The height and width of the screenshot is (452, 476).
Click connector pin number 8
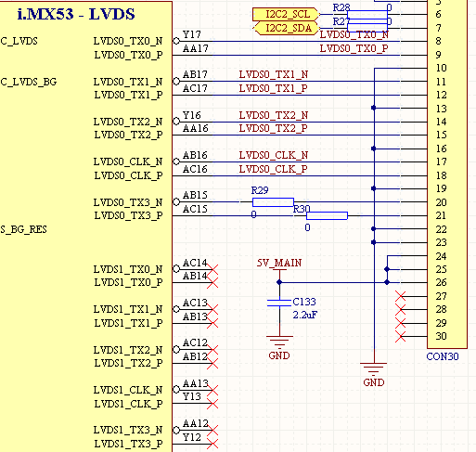point(438,41)
